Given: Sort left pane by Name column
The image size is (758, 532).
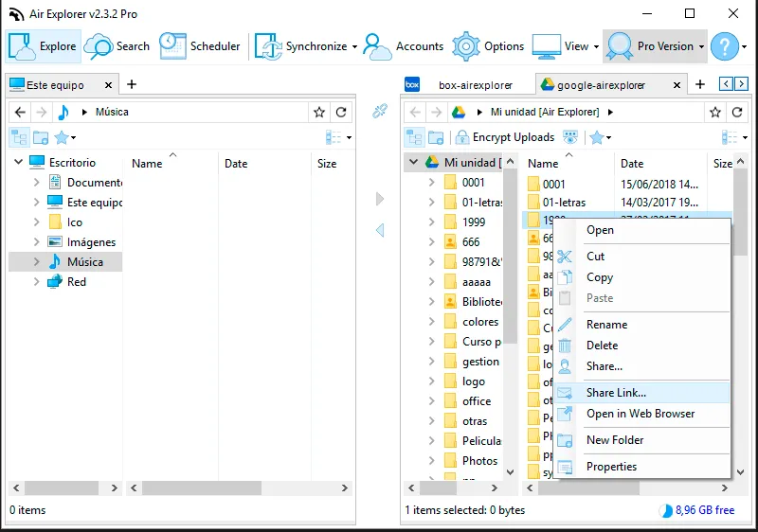Looking at the screenshot, I should tap(171, 163).
